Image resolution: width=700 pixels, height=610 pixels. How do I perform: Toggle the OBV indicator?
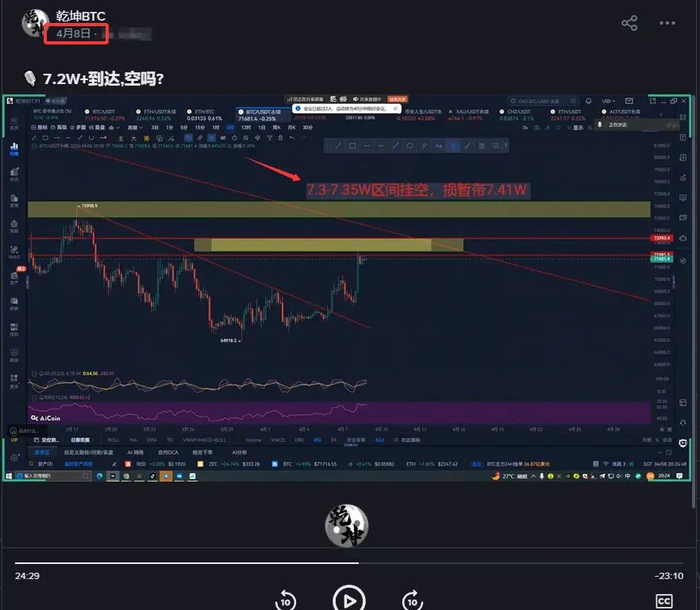(299, 440)
